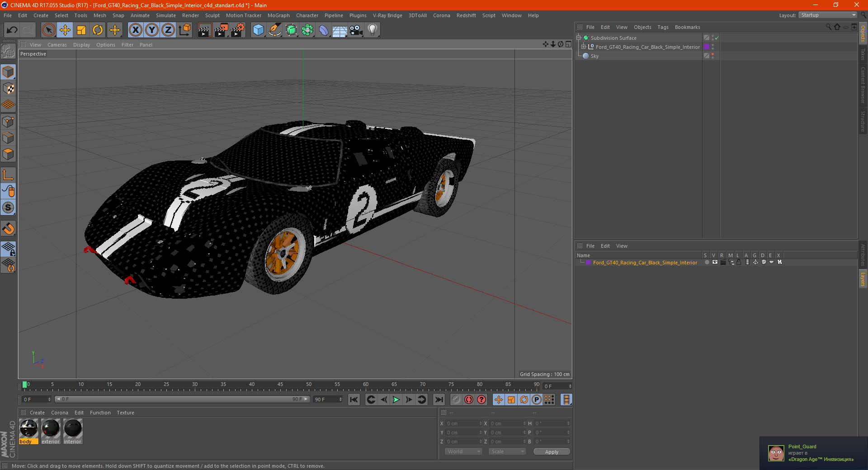Go to start of animation
Screen dimensions: 868x470
(x=354, y=399)
